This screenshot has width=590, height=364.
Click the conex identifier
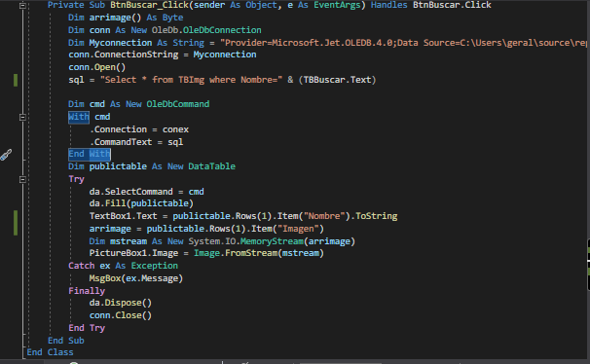coord(175,129)
